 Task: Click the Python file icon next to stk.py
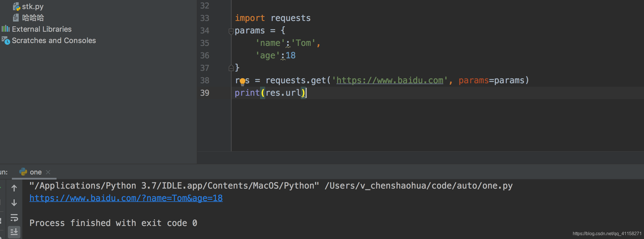(16, 7)
